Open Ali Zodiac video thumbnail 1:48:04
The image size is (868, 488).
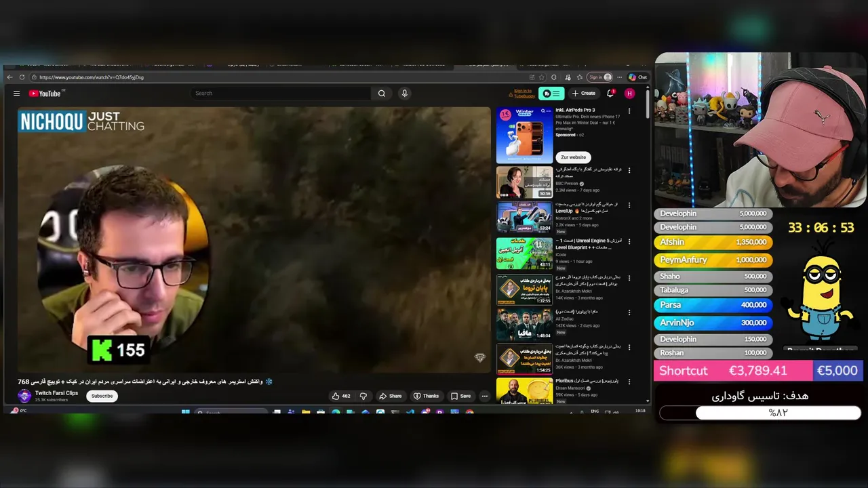[x=524, y=324]
